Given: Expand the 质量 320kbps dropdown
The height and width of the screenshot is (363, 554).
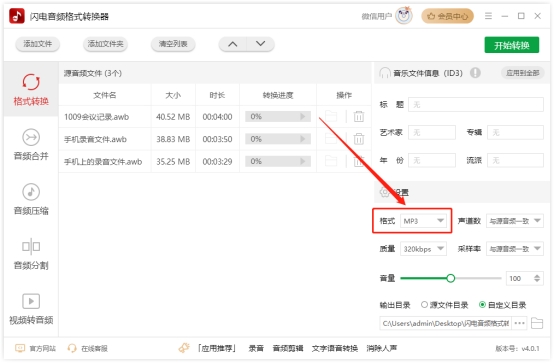Looking at the screenshot, I should [x=423, y=249].
